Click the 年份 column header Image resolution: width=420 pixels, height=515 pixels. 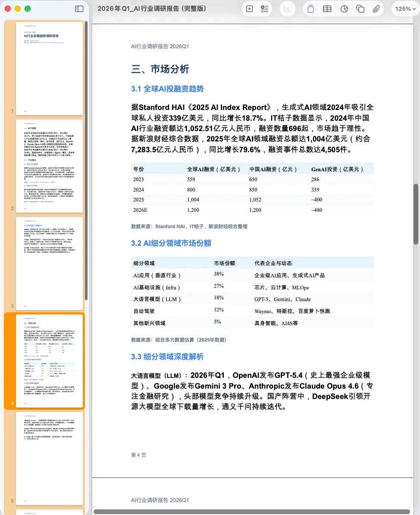138,169
